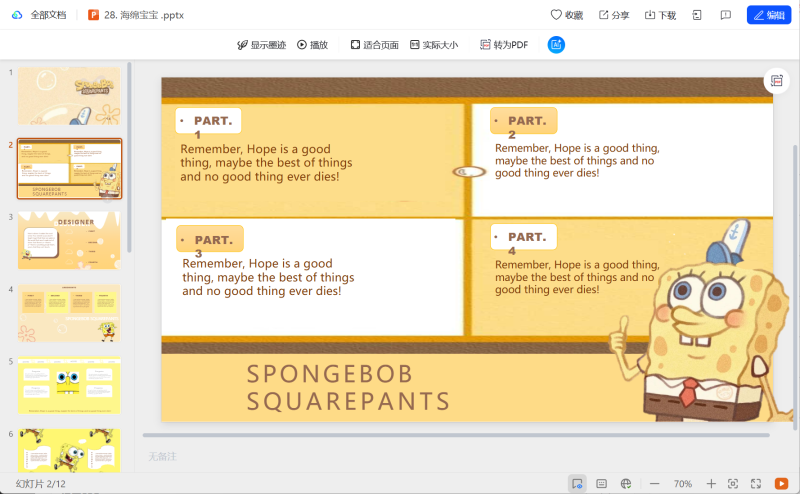Choose 适合页面 fit page option
The width and height of the screenshot is (800, 494).
[374, 45]
